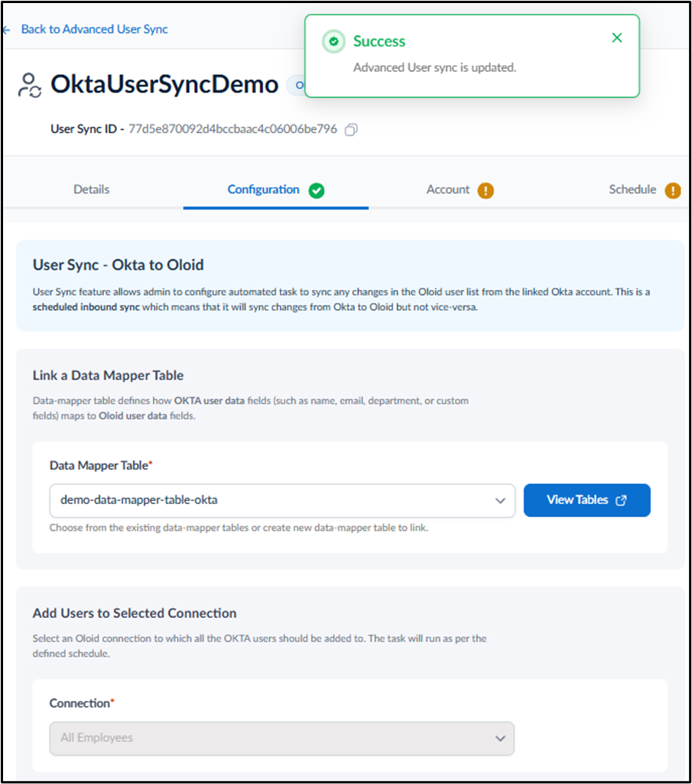Click the Success title in notification
Image resolution: width=692 pixels, height=784 pixels.
click(379, 41)
